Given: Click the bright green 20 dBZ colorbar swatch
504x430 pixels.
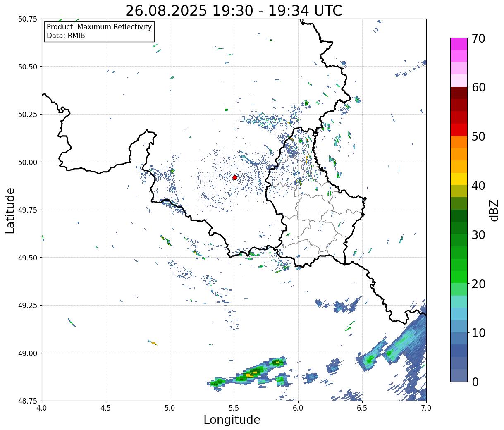Looking at the screenshot, I should pyautogui.click(x=459, y=277).
